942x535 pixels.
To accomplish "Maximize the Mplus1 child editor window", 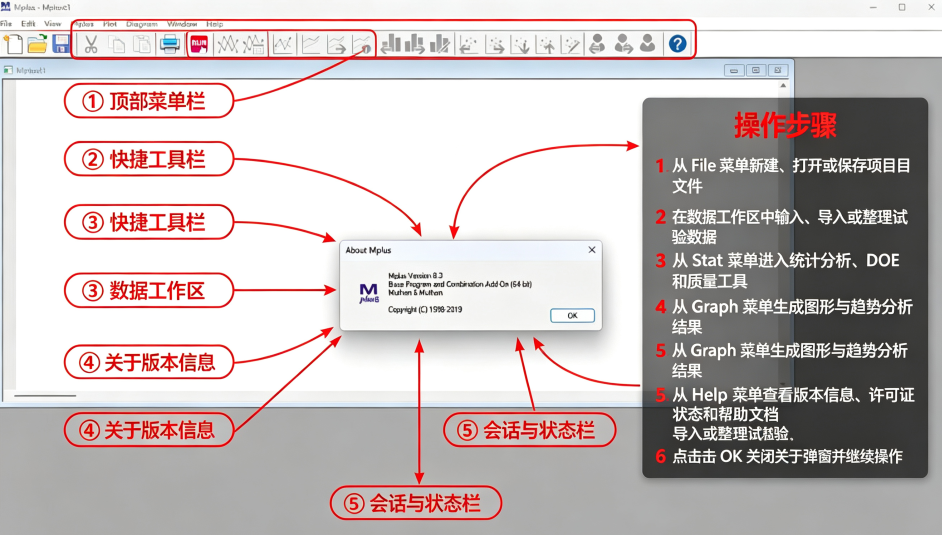I will click(756, 70).
